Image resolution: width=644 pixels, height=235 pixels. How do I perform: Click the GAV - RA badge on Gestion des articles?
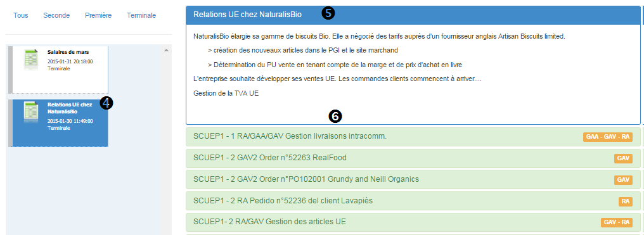point(617,222)
